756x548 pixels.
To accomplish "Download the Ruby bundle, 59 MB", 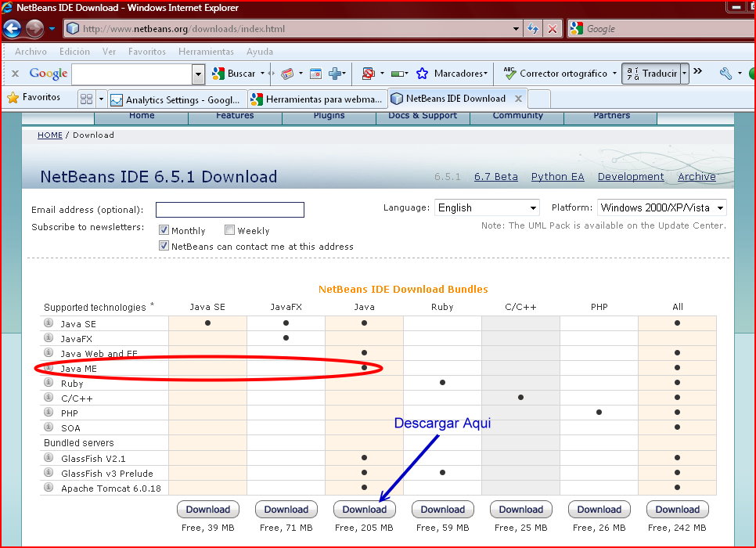I will coord(443,510).
